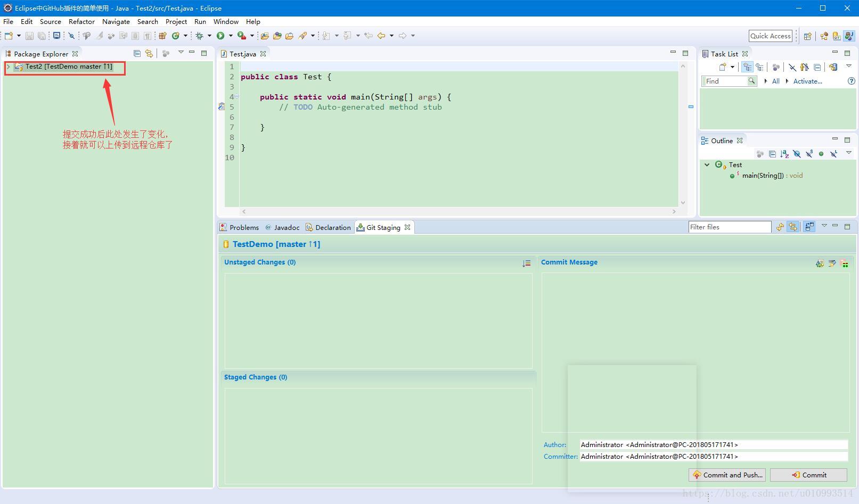The image size is (859, 504).
Task: Click the Author text field
Action: tap(714, 445)
